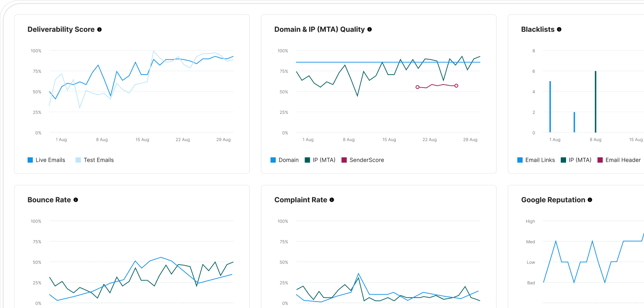Image resolution: width=644 pixels, height=308 pixels.
Task: Open the Google Reputation info icon
Action: click(x=590, y=200)
